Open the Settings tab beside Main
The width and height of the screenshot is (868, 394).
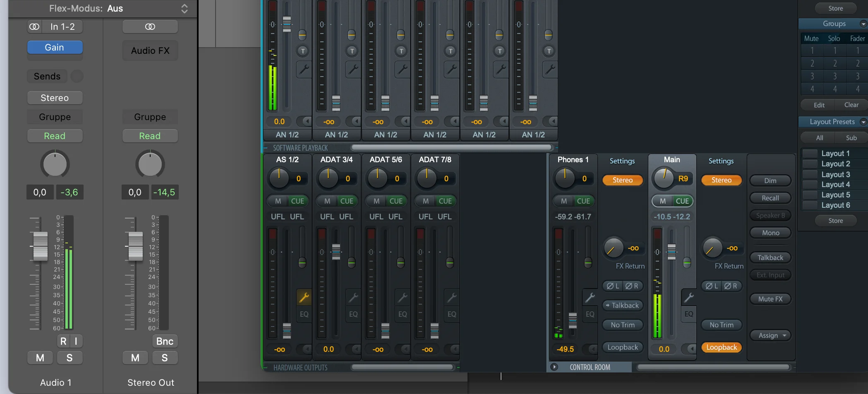[721, 161]
